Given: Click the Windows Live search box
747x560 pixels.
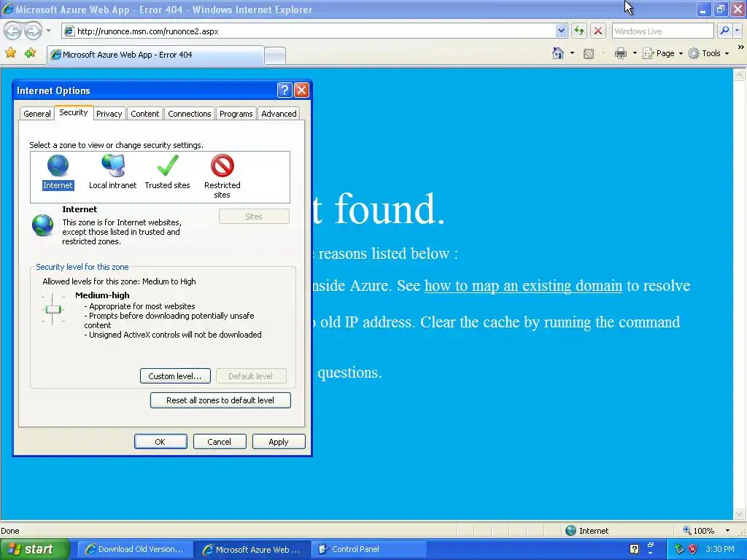Looking at the screenshot, I should (x=662, y=31).
